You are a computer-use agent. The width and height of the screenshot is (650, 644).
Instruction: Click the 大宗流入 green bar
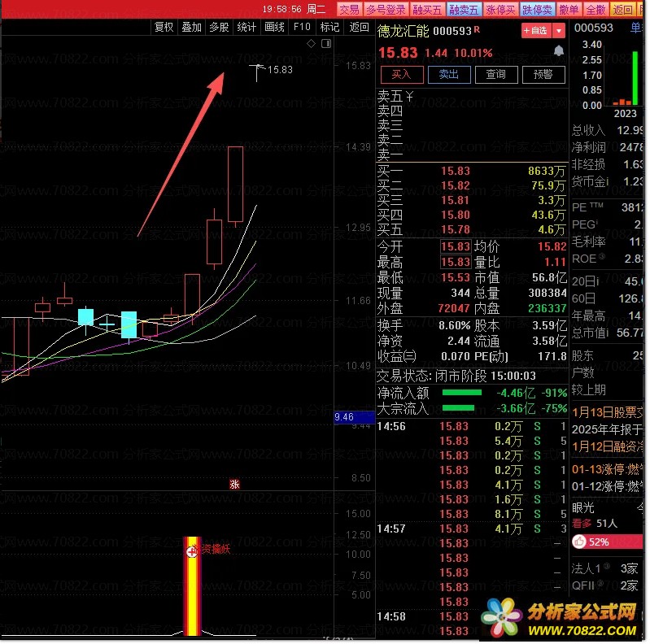[458, 408]
